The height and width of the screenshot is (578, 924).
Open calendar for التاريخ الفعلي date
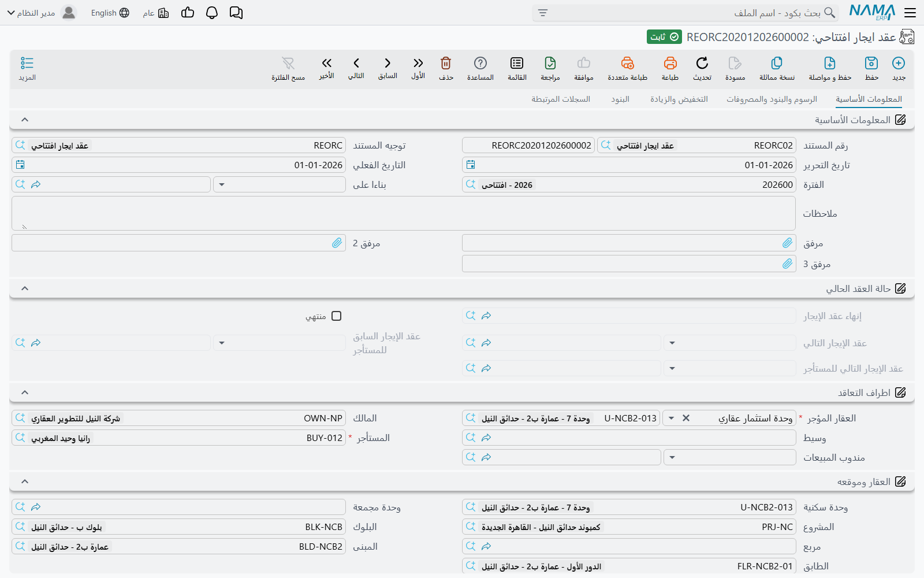click(20, 165)
